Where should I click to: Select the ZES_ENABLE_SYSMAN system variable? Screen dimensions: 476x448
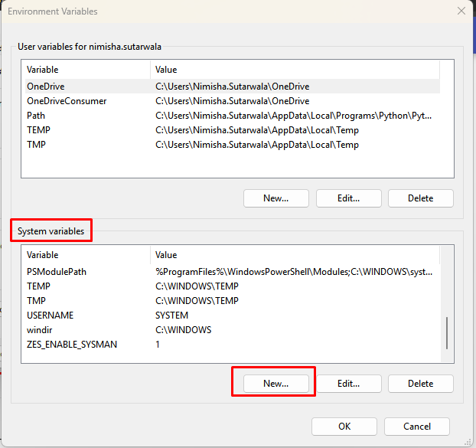coord(72,345)
